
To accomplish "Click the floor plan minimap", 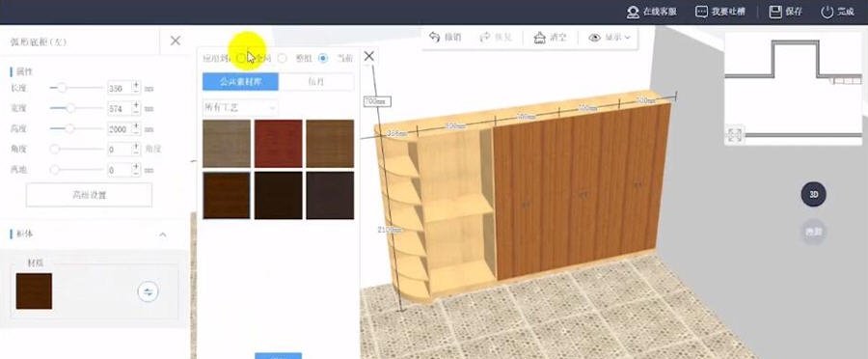I will pyautogui.click(x=793, y=89).
